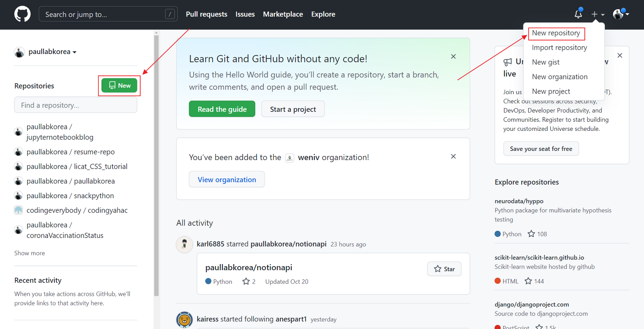The image size is (644, 329).
Task: Open codingeverybody / codingyahac repository
Action: pos(77,210)
